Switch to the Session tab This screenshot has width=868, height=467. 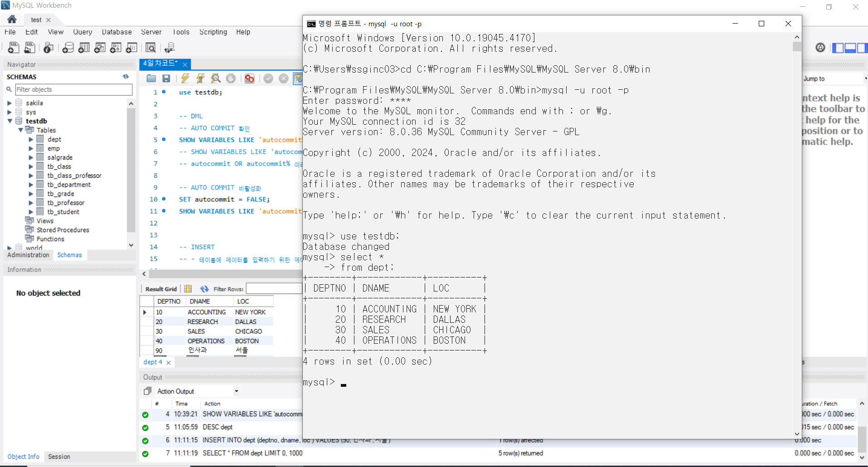(x=59, y=457)
